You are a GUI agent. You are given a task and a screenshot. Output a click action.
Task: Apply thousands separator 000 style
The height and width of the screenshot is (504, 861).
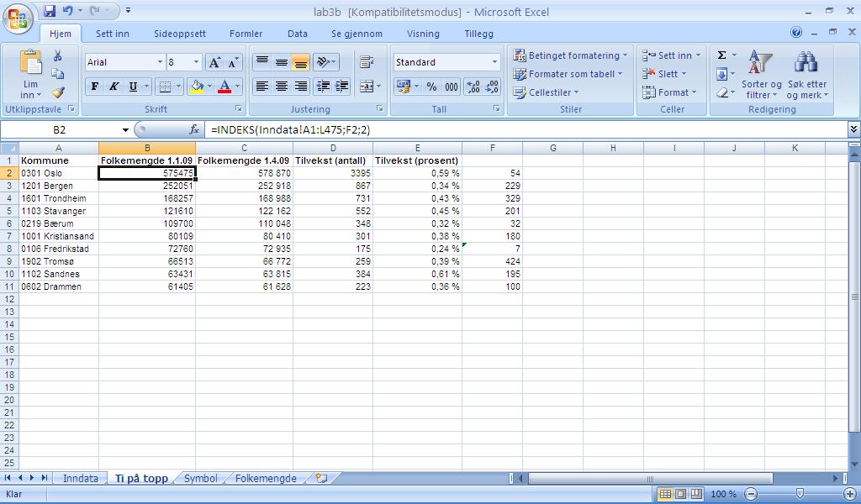click(452, 87)
